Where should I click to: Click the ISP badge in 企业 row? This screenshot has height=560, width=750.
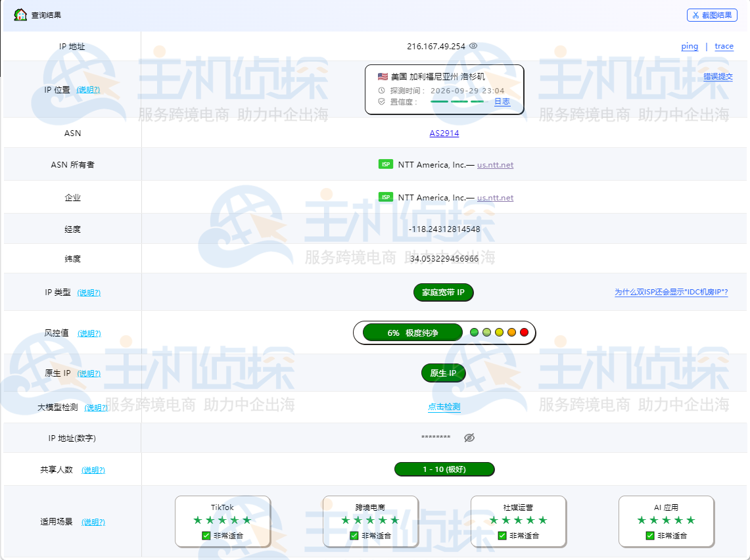pos(386,197)
